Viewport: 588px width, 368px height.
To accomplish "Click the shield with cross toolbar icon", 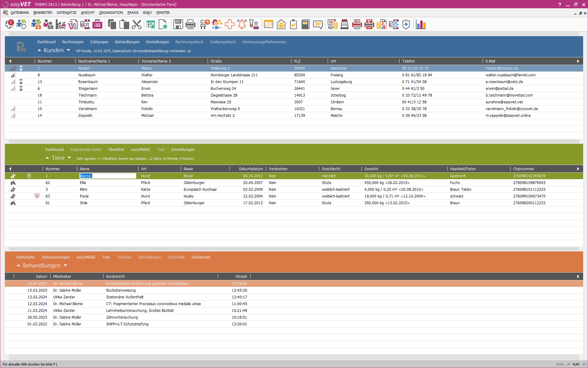I will 406,25.
